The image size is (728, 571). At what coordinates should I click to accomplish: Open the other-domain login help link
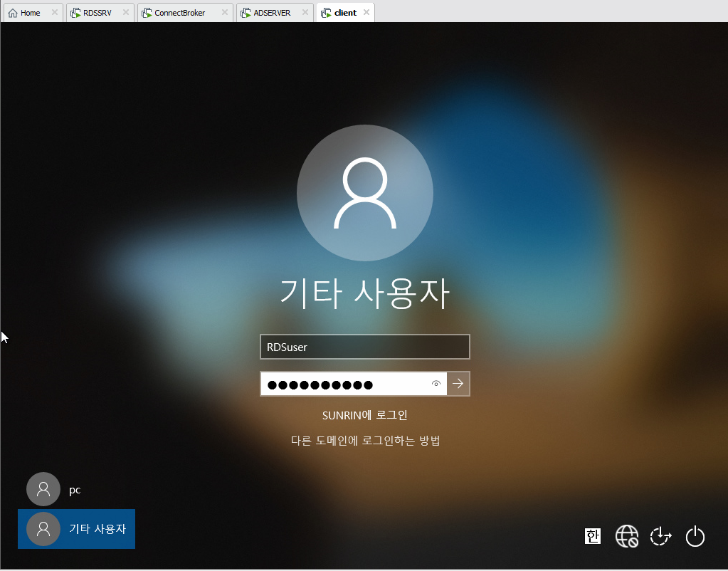(365, 441)
